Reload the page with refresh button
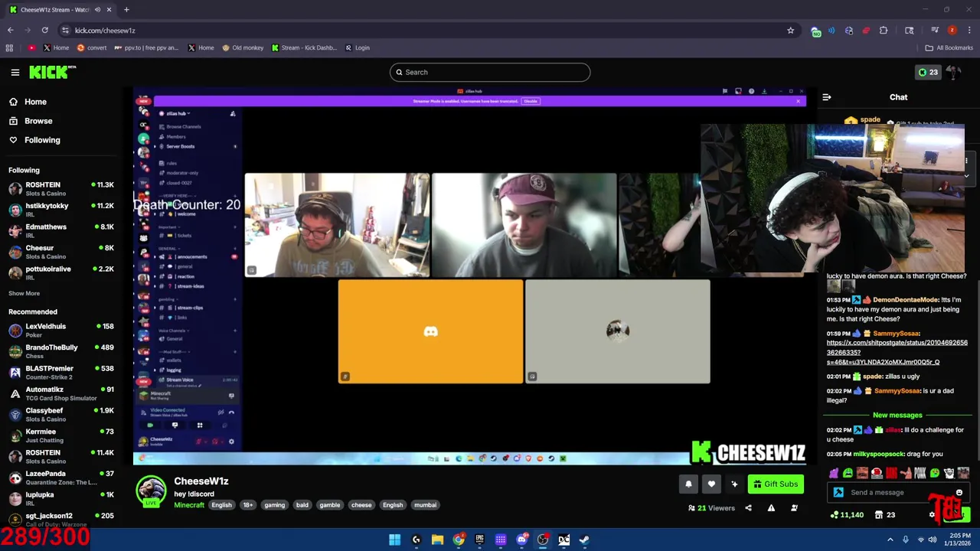 tap(44, 31)
